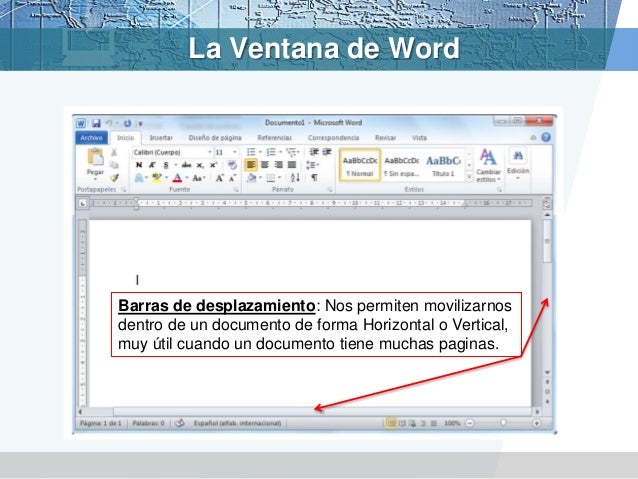Click the tab selector left of ruler
Image resolution: width=638 pixels, height=479 pixels.
pos(83,203)
